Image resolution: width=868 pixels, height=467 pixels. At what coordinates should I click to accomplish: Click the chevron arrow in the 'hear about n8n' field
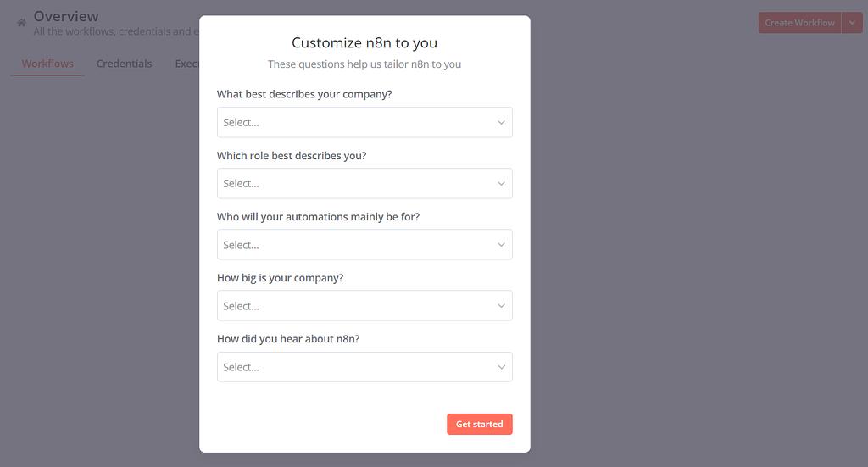tap(501, 367)
